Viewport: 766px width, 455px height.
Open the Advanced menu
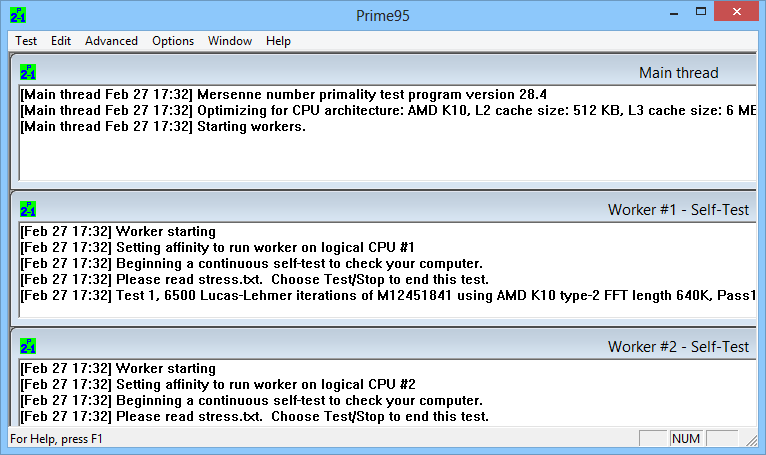(x=111, y=41)
